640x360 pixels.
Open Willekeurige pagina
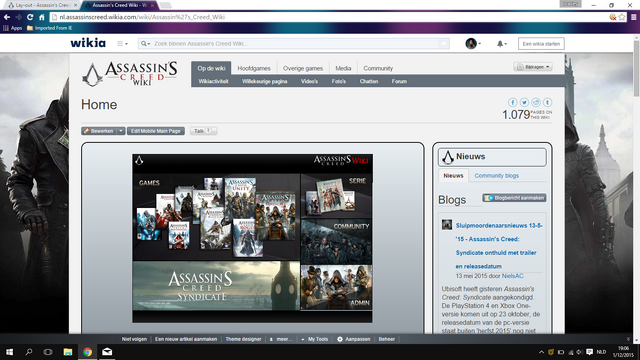point(264,81)
